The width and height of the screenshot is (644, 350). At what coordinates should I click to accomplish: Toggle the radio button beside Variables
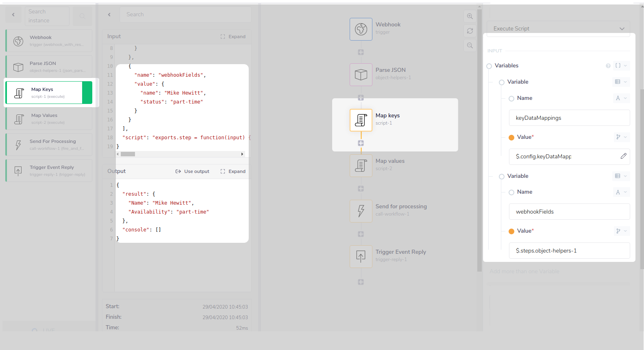(489, 66)
